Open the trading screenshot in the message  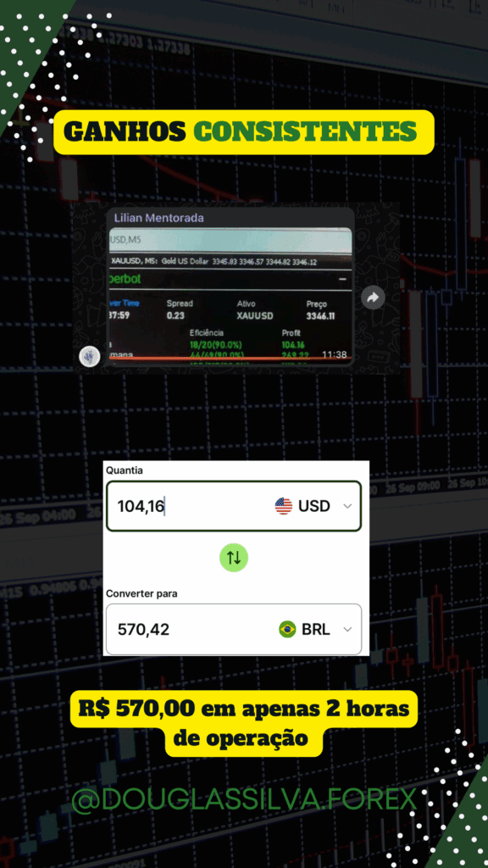pos(230,296)
